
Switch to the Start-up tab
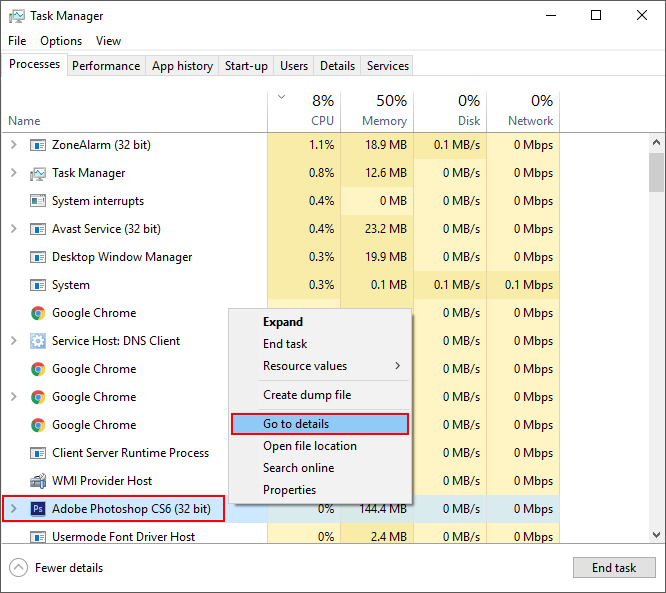click(246, 66)
